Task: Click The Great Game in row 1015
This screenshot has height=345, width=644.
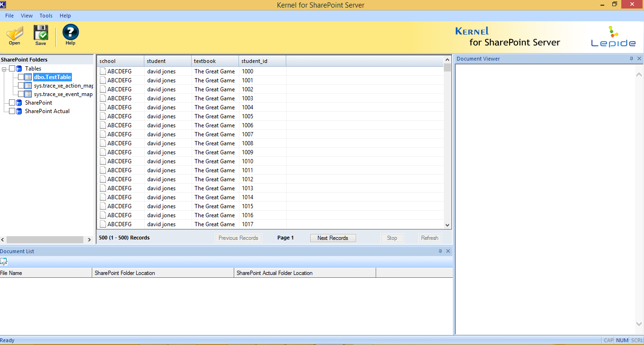Action: [x=215, y=206]
